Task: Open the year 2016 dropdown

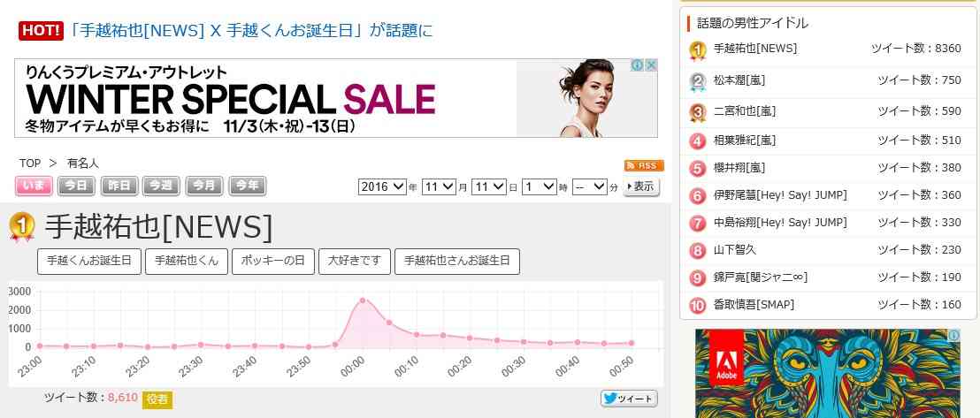Action: click(x=382, y=186)
